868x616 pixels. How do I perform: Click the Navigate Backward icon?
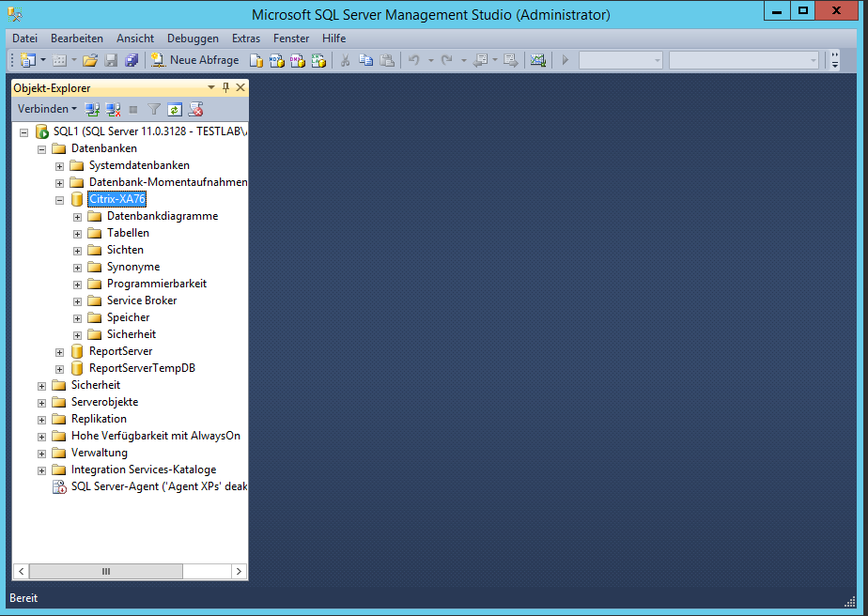coord(480,60)
